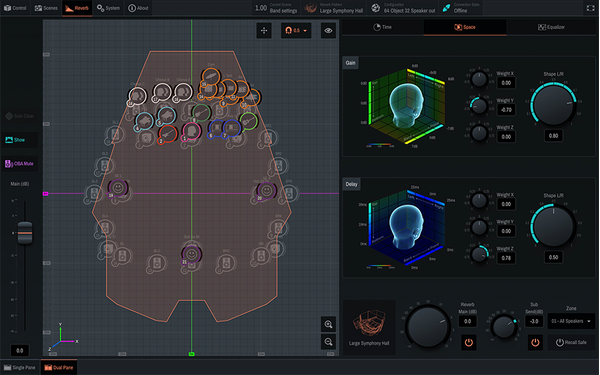Open the Zone 01 - All Speakers dropdown
This screenshot has height=375, width=600.
(x=571, y=321)
